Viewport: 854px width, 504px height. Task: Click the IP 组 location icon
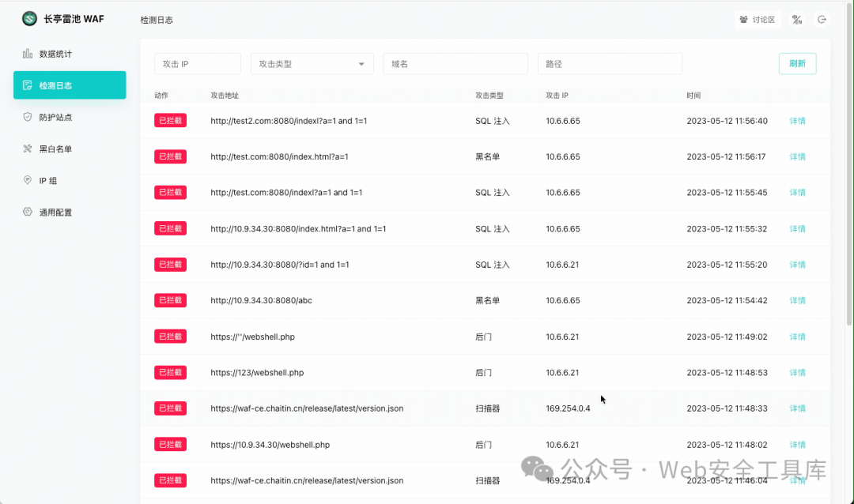[27, 179]
